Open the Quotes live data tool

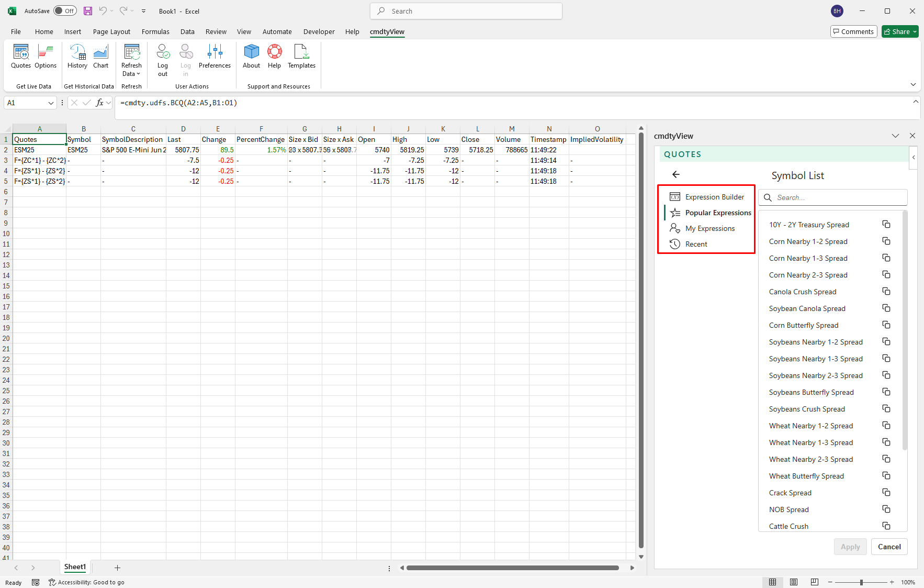pyautogui.click(x=20, y=58)
